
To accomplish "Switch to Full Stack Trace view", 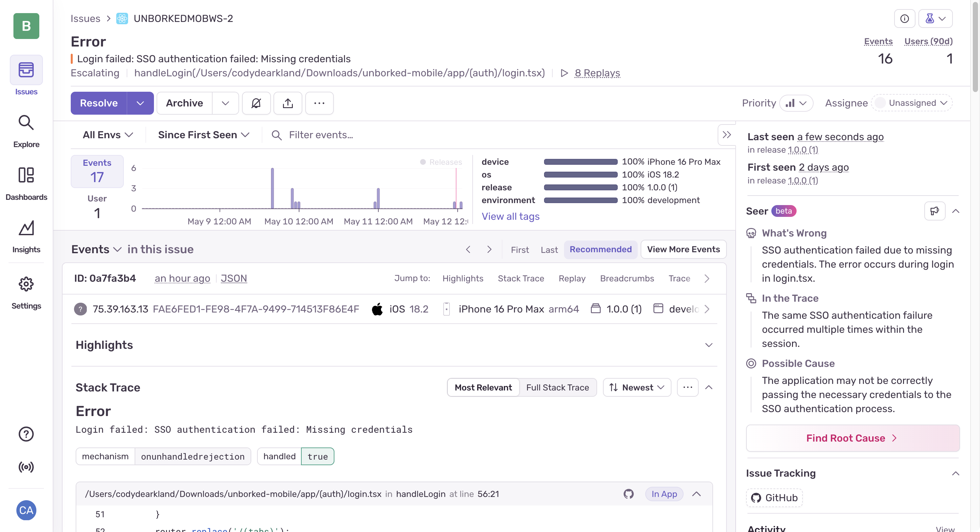I will pyautogui.click(x=557, y=388).
